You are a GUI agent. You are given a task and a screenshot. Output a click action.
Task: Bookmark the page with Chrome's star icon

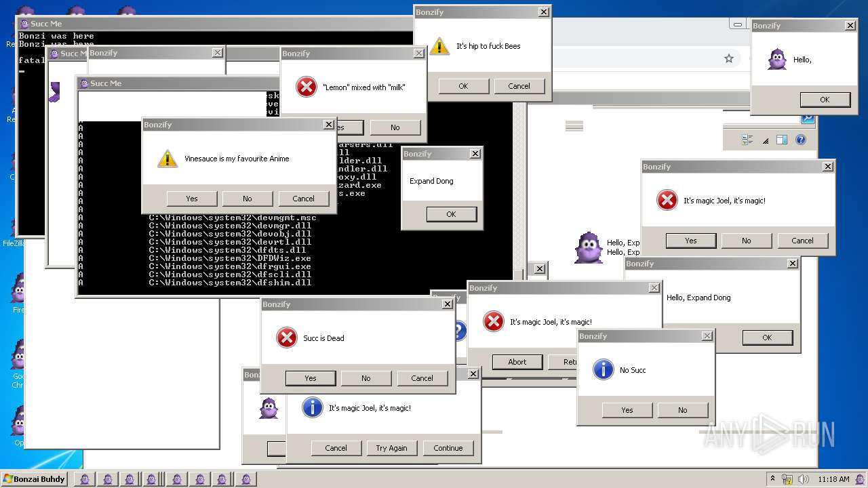point(729,58)
